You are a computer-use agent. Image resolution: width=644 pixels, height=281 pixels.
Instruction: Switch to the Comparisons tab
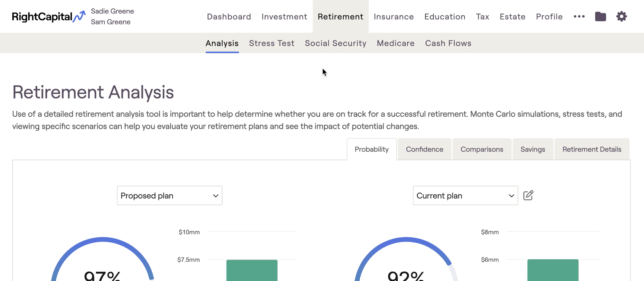[482, 149]
